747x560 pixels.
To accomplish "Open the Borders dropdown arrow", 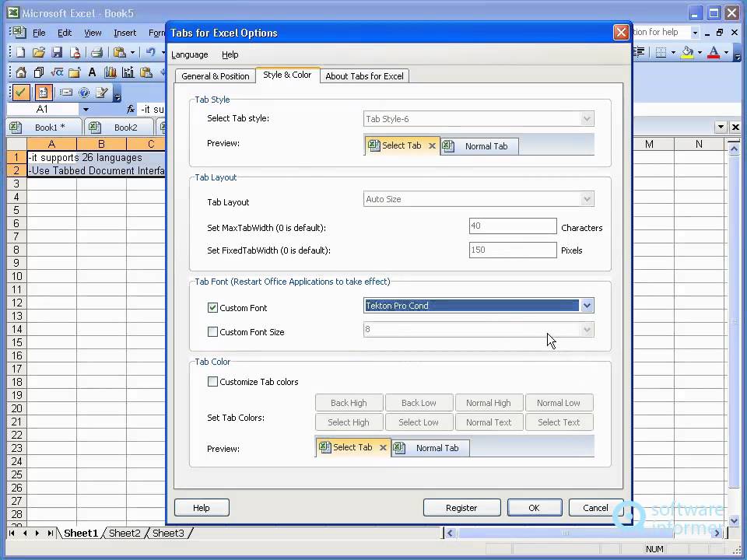I will tap(673, 52).
